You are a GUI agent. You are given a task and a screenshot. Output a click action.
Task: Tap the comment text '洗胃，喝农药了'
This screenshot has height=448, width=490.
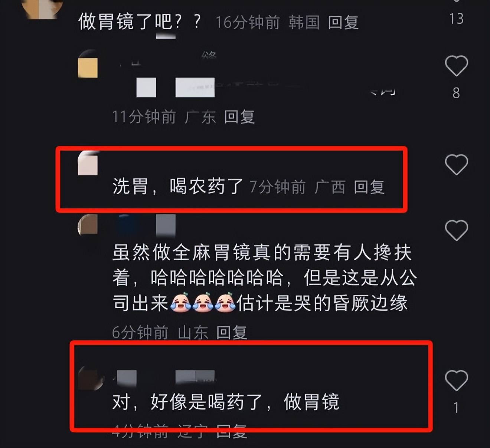pos(178,186)
